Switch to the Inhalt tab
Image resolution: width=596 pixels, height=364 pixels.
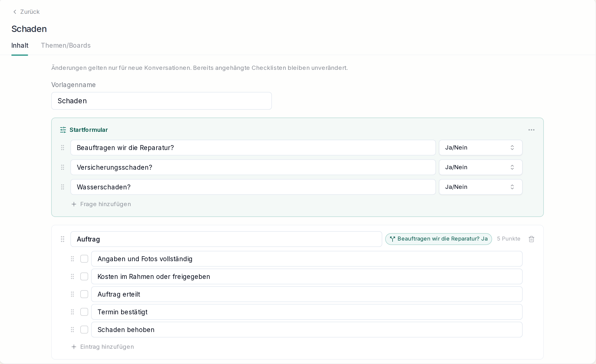coord(20,45)
